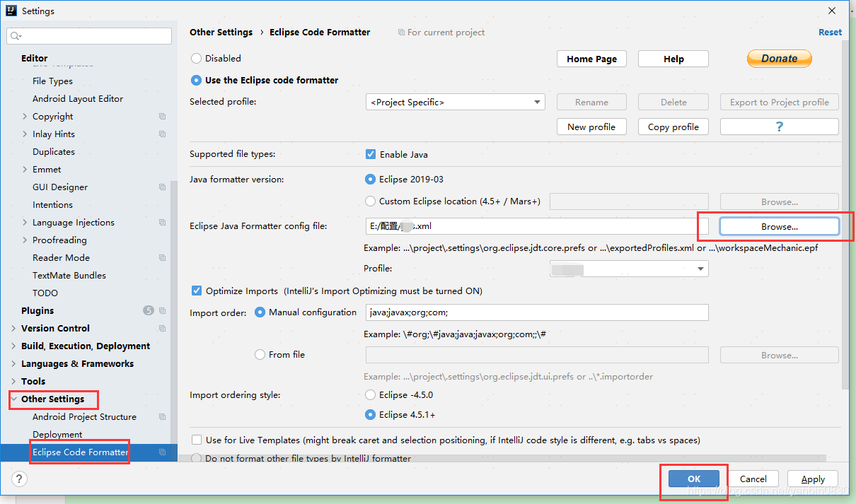Screen dimensions: 856x504
Task: Click the Import order input field
Action: (536, 312)
